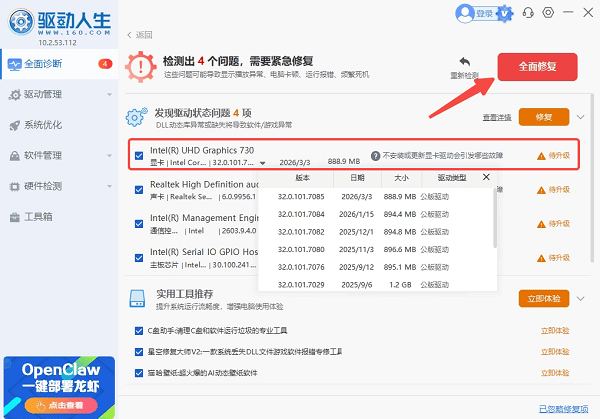Click the question mark help icon

(x=375, y=156)
